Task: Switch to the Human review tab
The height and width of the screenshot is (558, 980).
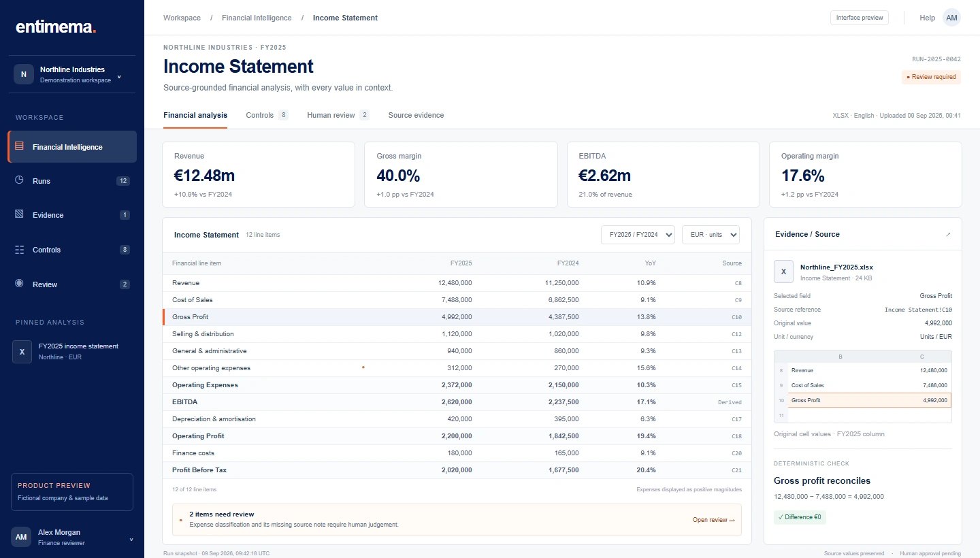Action: pyautogui.click(x=338, y=115)
